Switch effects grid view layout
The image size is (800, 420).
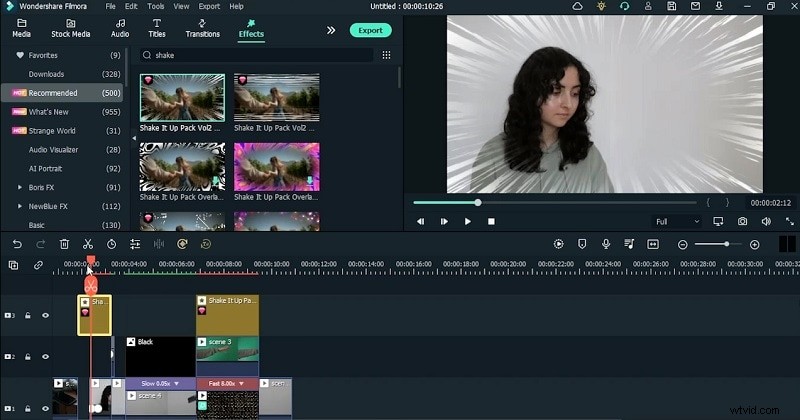coord(386,55)
